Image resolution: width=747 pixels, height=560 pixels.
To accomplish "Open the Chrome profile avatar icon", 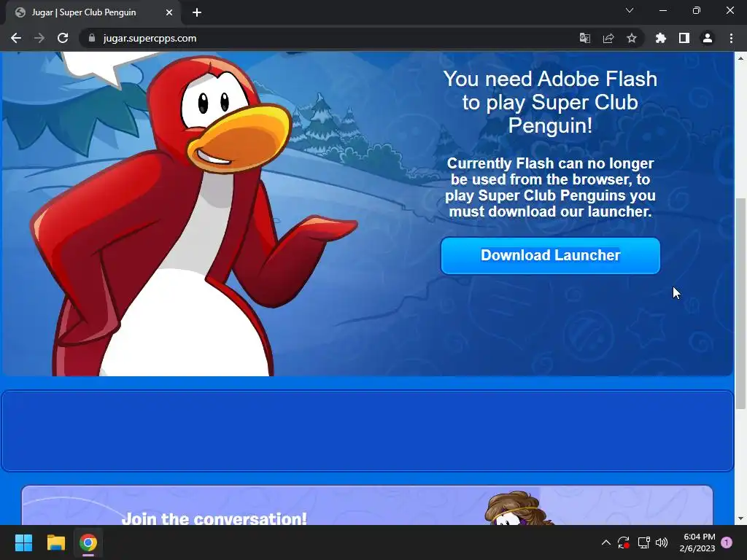I will [708, 38].
